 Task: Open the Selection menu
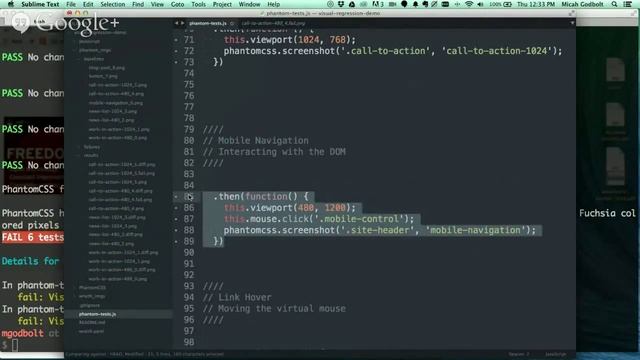click(113, 4)
